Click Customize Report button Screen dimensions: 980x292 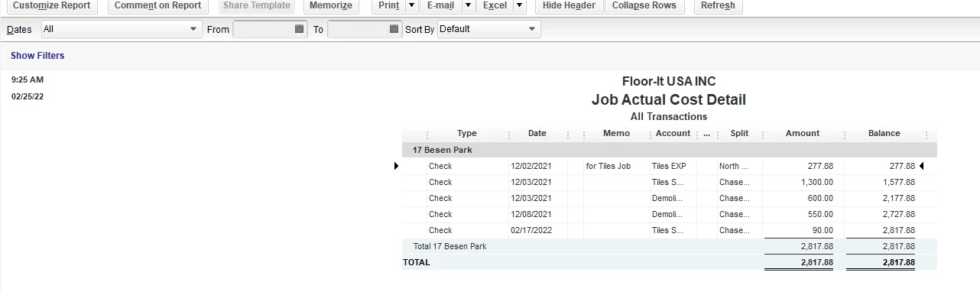[x=52, y=5]
